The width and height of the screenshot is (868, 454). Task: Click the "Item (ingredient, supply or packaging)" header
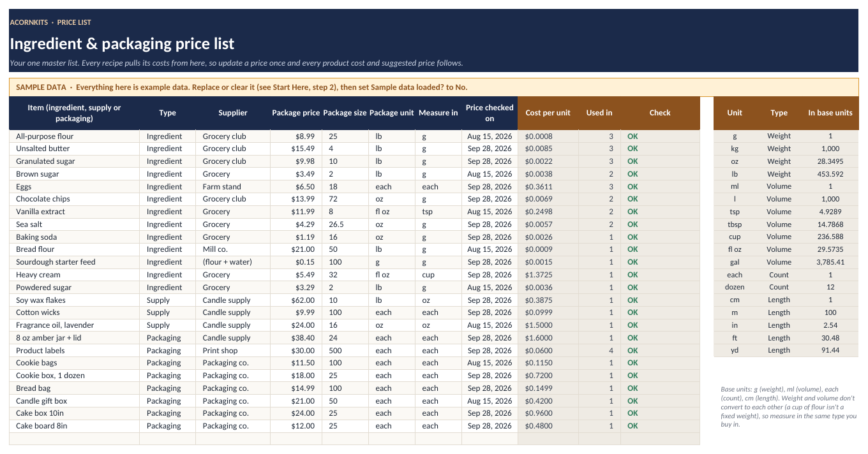coord(74,113)
